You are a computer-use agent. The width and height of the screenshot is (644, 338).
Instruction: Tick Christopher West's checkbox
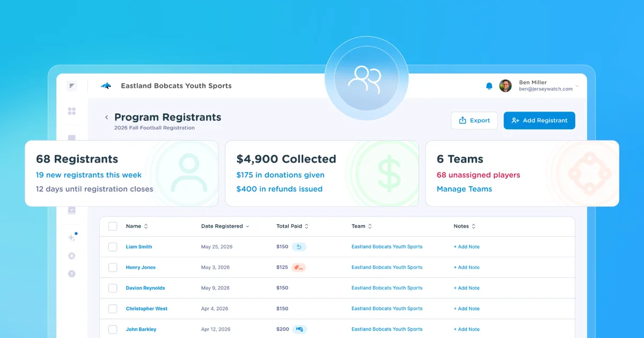[x=113, y=308]
